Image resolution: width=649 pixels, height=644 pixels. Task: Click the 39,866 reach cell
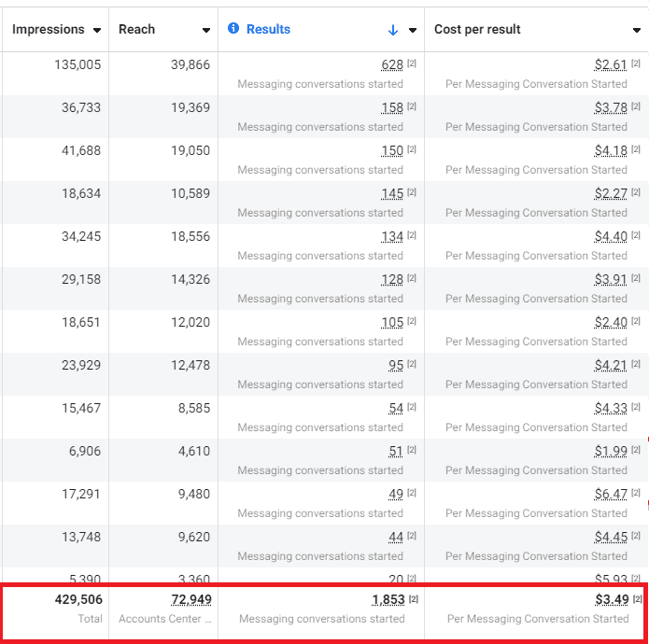(x=190, y=65)
